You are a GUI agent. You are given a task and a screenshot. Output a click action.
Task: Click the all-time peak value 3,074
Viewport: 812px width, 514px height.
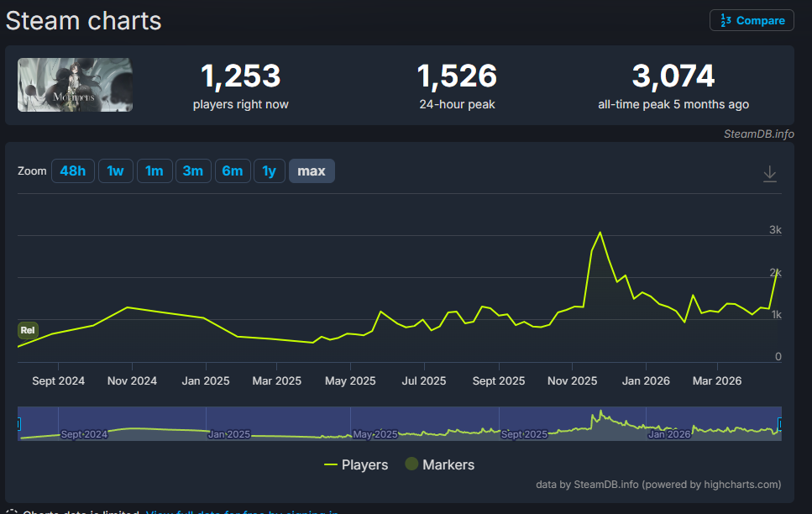pyautogui.click(x=673, y=76)
